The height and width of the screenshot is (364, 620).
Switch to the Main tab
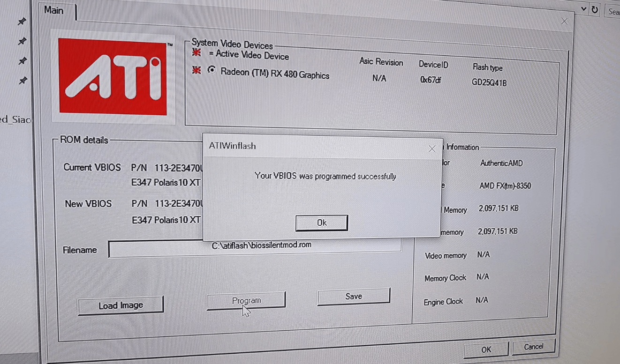(54, 10)
